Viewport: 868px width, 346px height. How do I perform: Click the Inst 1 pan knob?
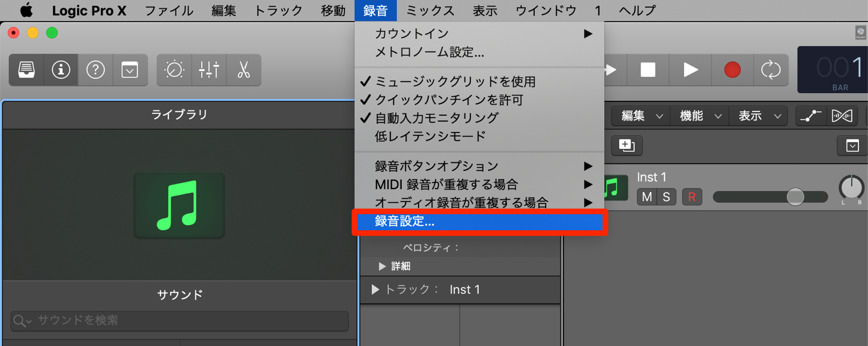[x=851, y=188]
